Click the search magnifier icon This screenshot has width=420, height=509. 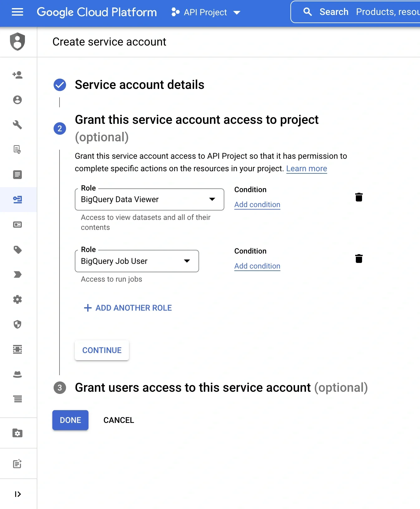coord(308,12)
